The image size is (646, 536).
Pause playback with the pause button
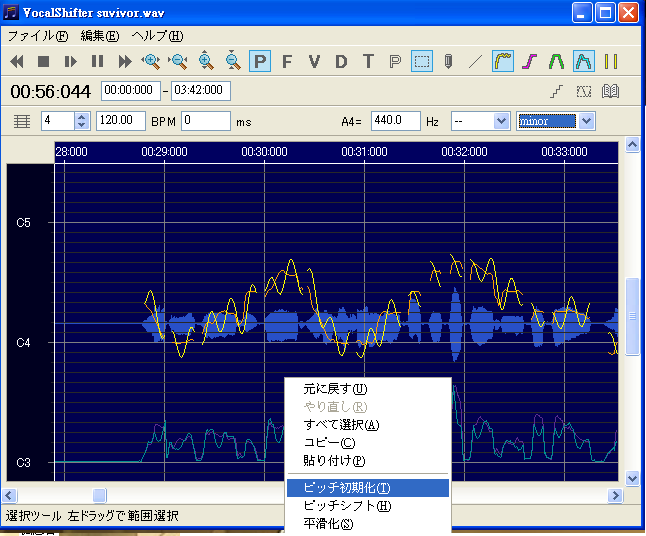98,62
